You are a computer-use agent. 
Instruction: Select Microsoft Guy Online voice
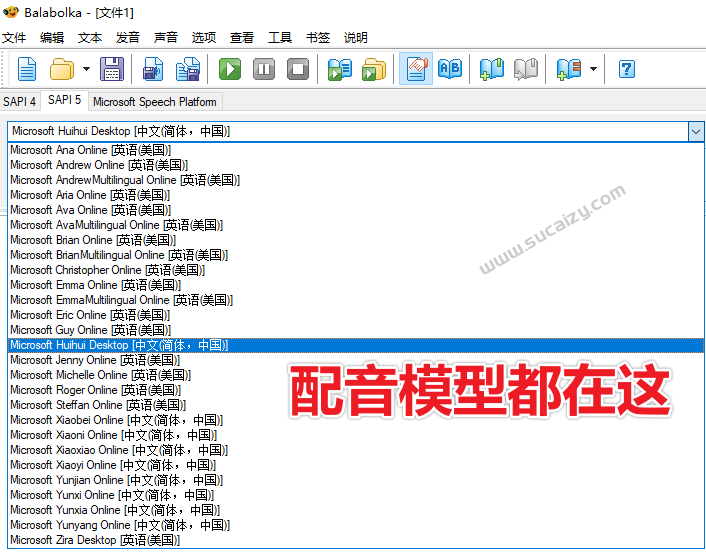356,330
